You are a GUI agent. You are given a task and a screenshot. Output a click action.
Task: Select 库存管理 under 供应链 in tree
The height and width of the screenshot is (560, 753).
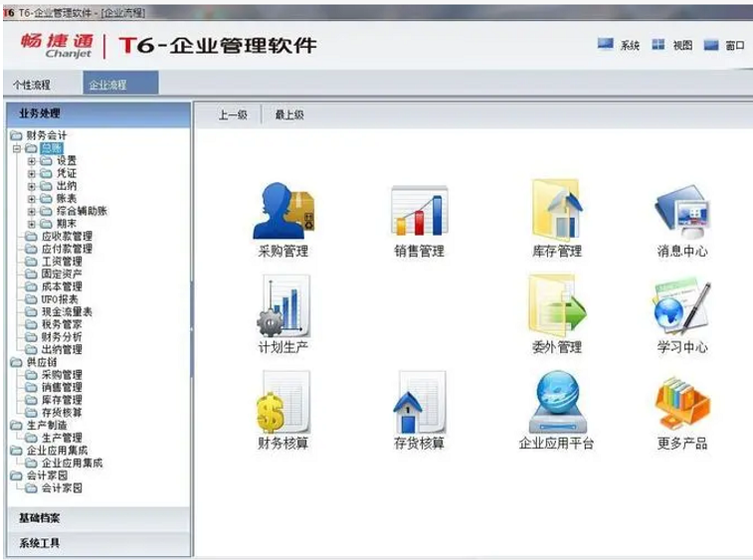pos(62,400)
